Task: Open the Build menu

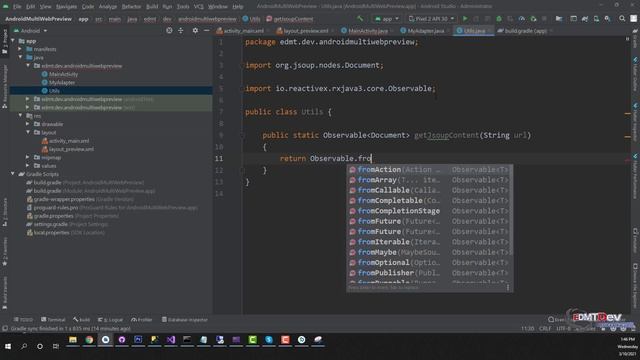Action: [152, 7]
